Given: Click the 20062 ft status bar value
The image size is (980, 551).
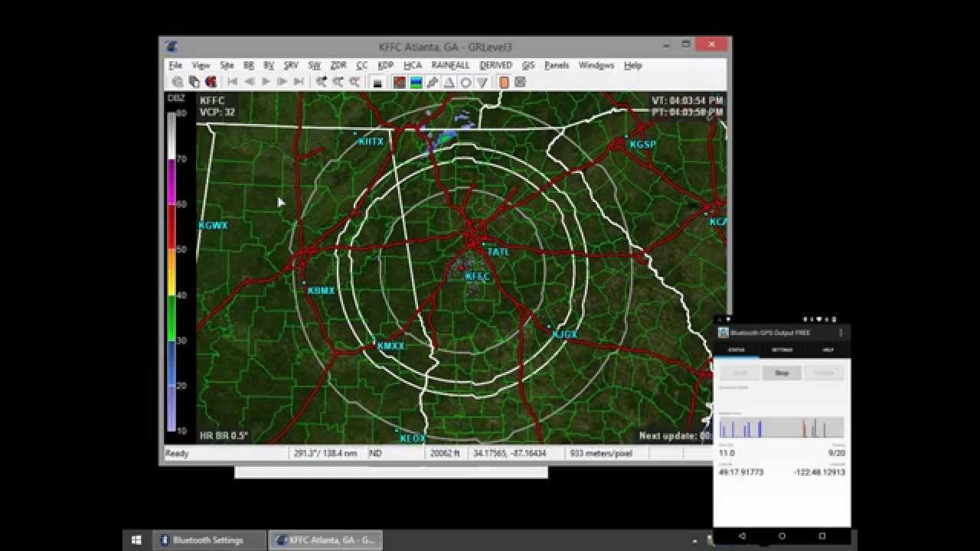Looking at the screenshot, I should (445, 454).
